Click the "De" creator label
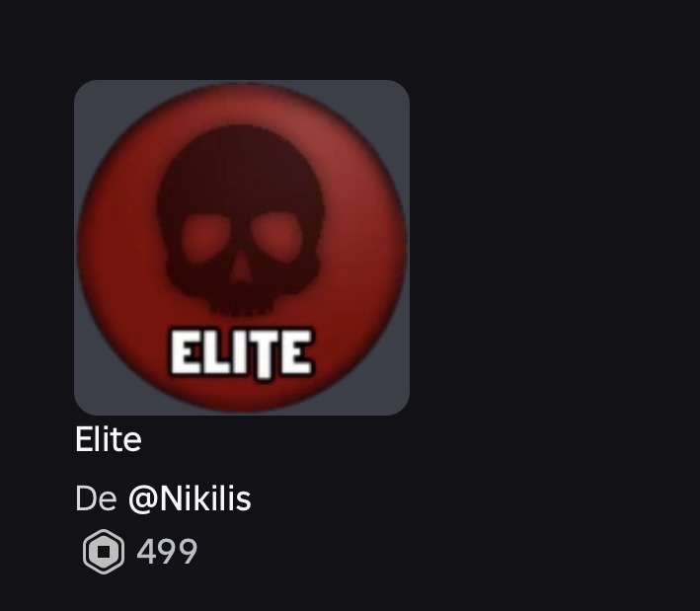Viewport: 700px width, 611px height. 97,499
